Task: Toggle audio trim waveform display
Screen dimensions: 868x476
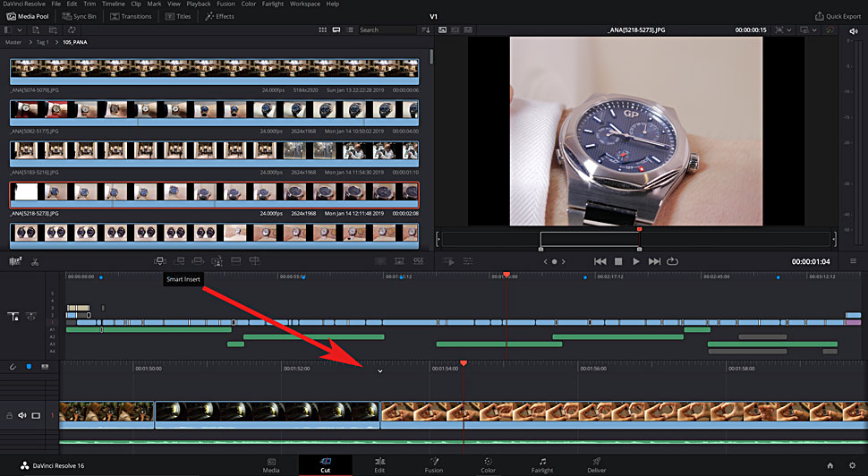Action: (45, 367)
